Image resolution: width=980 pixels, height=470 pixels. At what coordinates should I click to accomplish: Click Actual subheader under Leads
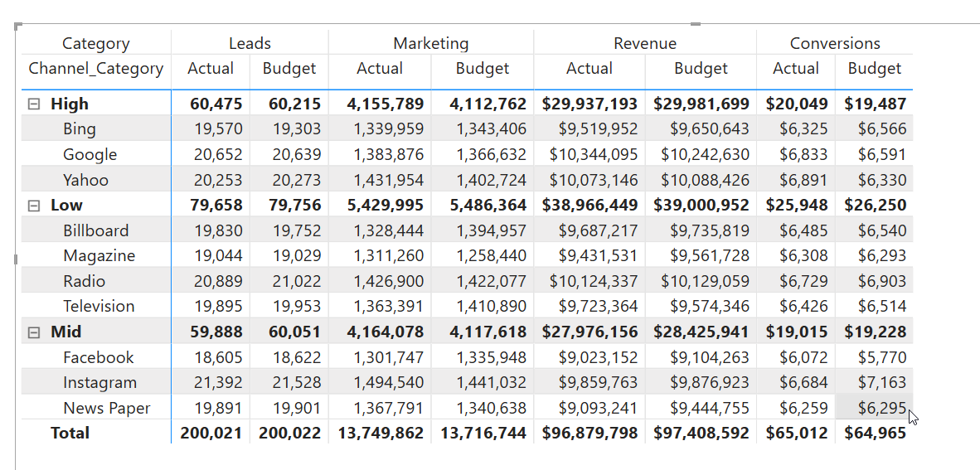tap(211, 68)
